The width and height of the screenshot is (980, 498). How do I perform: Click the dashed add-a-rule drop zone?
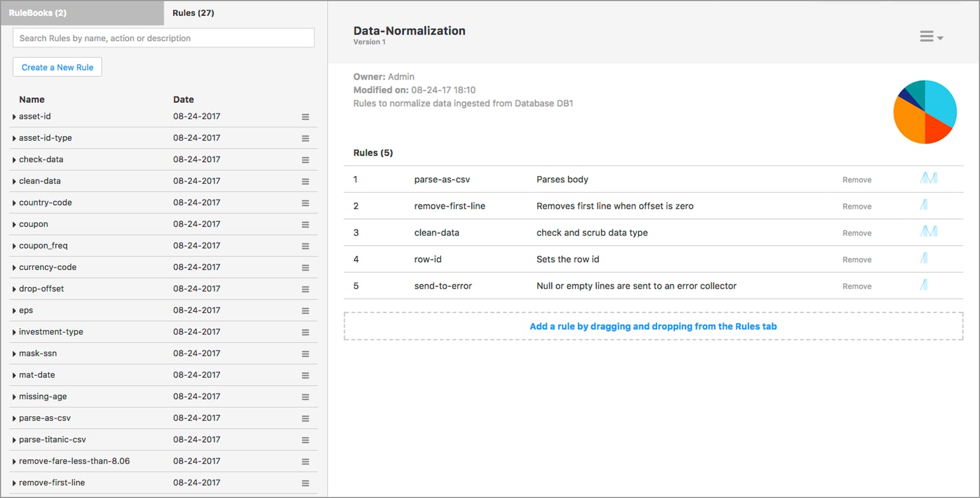click(x=653, y=326)
